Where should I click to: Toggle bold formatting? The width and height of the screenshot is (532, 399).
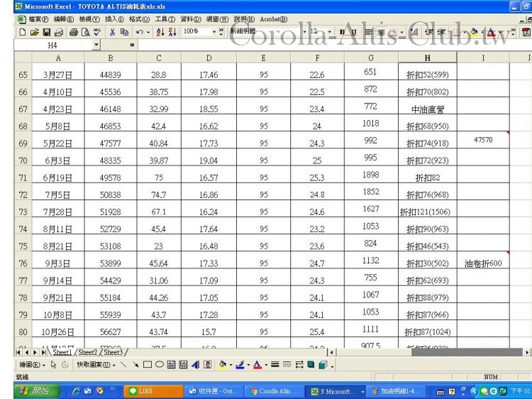(x=342, y=32)
